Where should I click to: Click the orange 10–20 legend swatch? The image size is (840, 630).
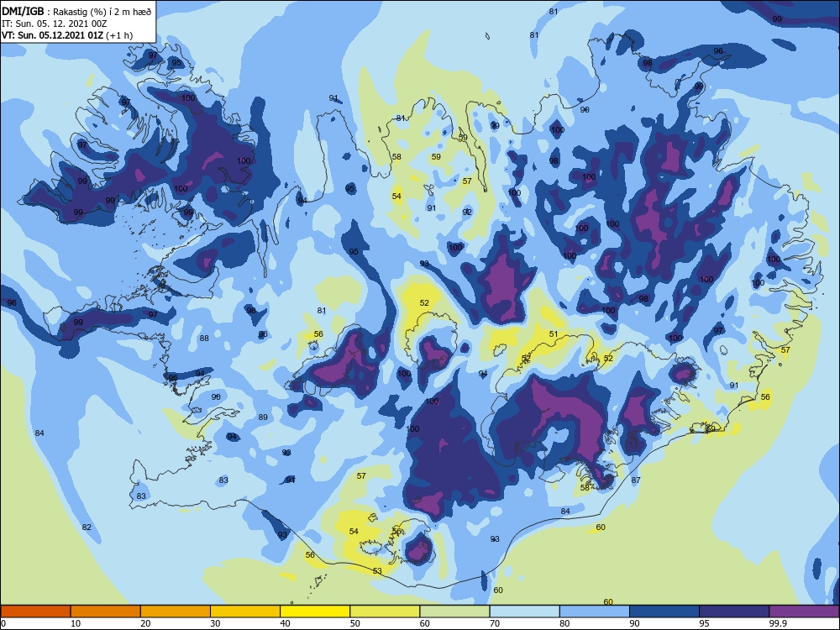tap(106, 612)
